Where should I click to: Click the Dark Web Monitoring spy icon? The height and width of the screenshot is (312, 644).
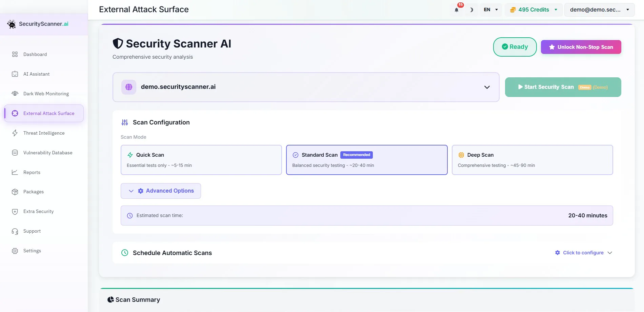(x=15, y=94)
